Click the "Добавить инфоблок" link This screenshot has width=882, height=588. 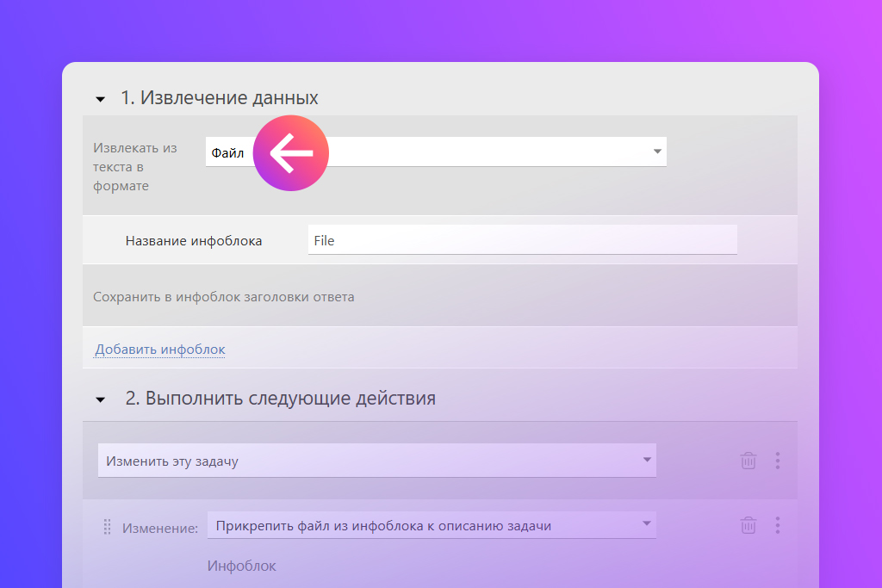point(160,350)
